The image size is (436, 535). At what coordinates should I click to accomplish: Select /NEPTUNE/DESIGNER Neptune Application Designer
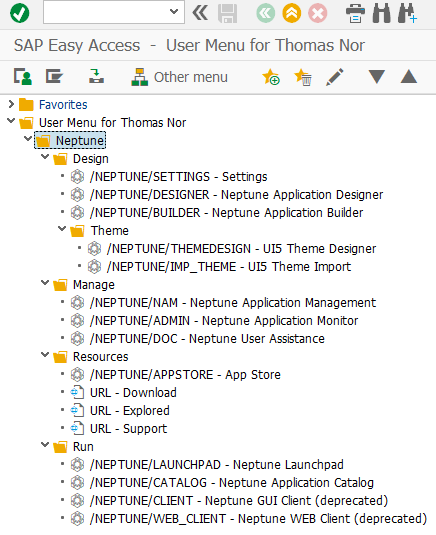pyautogui.click(x=236, y=194)
